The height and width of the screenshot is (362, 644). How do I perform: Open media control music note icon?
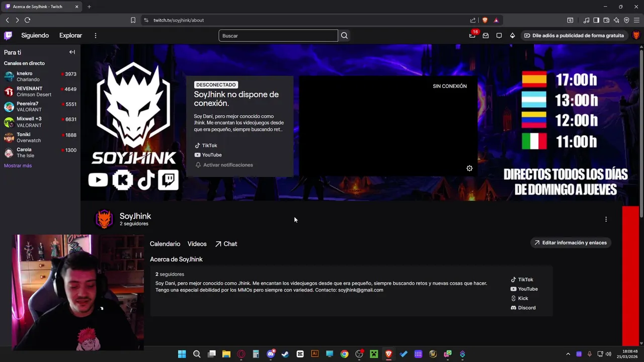586,20
